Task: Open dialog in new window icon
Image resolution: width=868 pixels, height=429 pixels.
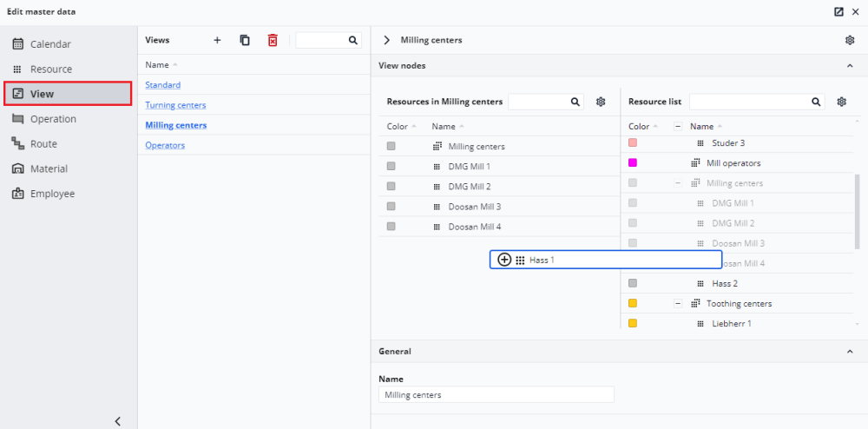Action: tap(838, 11)
